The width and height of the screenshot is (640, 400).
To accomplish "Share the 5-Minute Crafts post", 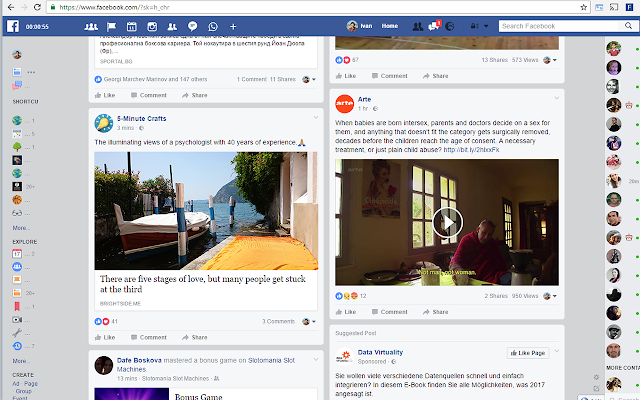I will coord(195,338).
